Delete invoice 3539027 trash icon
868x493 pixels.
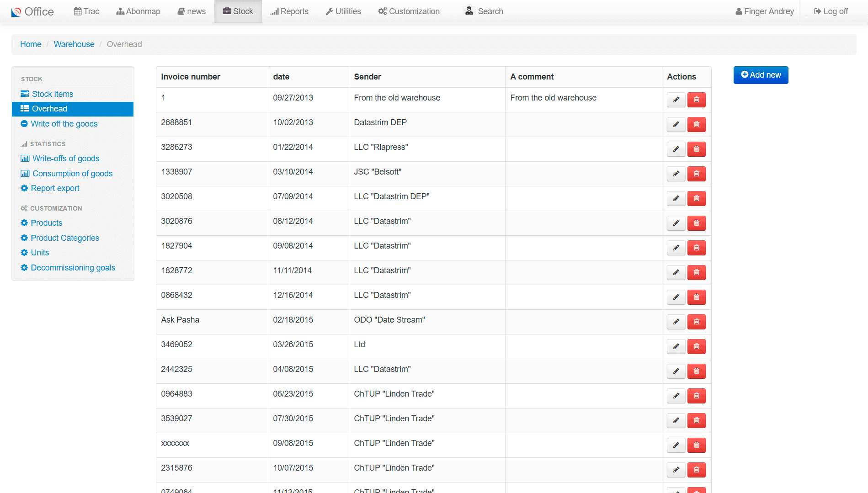[x=697, y=420]
